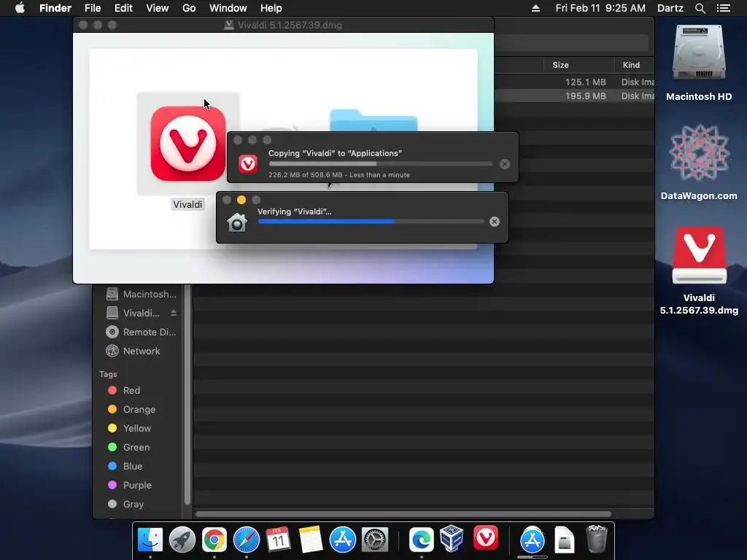The height and width of the screenshot is (560, 747).
Task: Select the Gray tag in the sidebar
Action: [x=125, y=504]
